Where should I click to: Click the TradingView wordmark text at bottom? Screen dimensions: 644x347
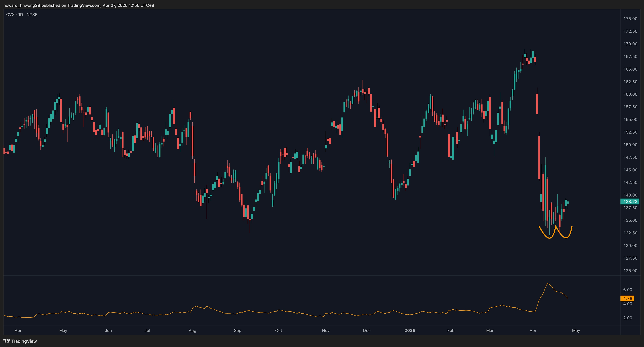pyautogui.click(x=24, y=341)
